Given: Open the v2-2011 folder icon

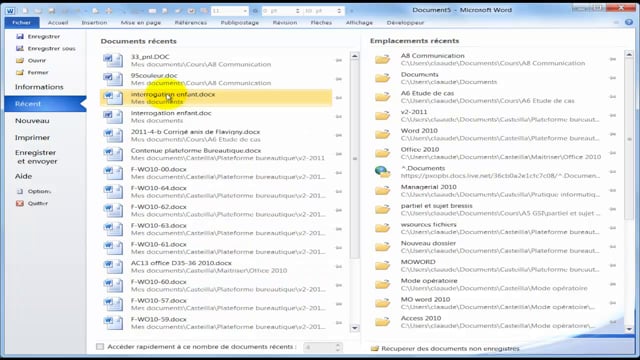Looking at the screenshot, I should click(382, 116).
